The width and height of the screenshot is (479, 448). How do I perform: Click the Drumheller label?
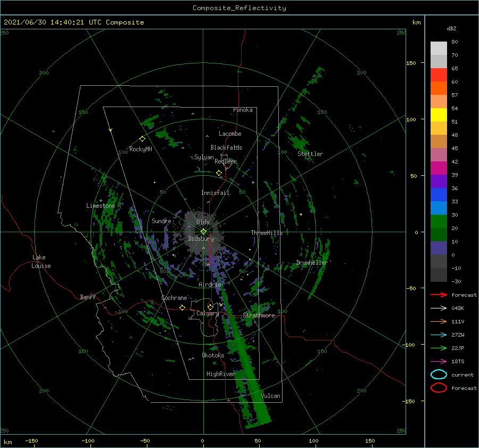pyautogui.click(x=312, y=263)
